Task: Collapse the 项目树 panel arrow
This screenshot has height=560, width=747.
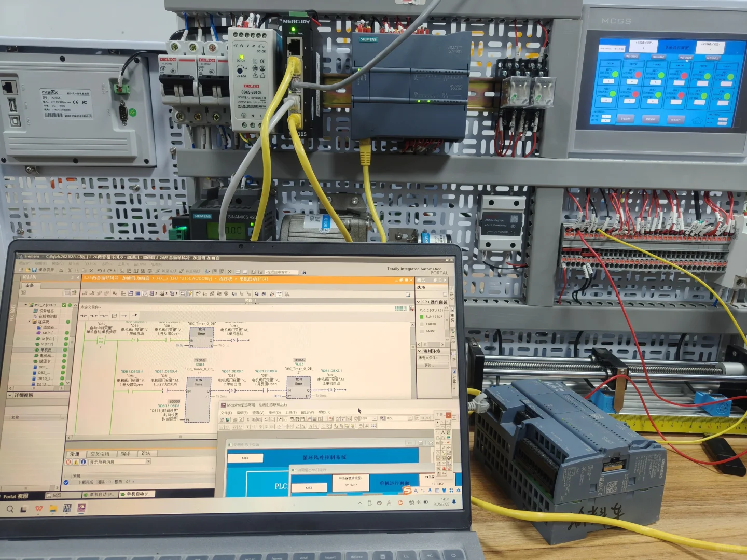Action: coord(78,278)
